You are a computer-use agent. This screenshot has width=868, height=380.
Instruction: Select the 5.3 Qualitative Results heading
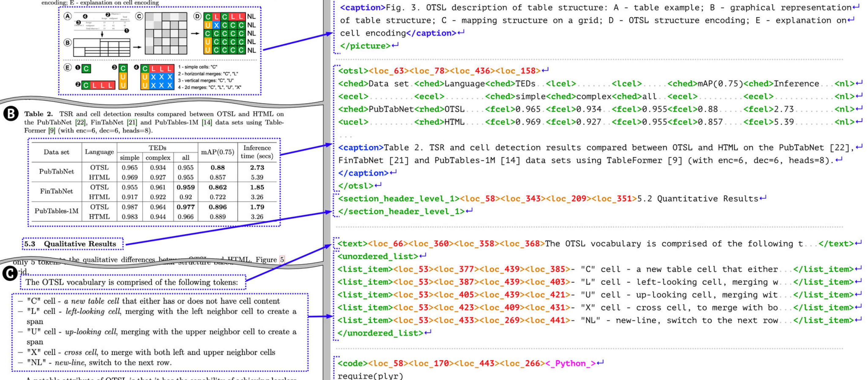pos(73,244)
